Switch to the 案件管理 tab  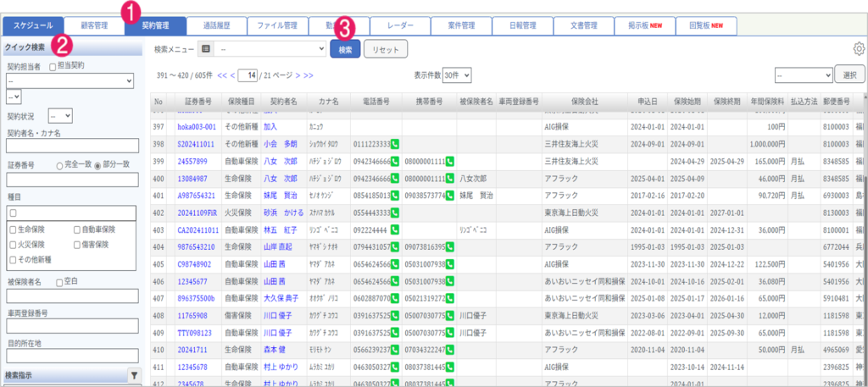461,25
